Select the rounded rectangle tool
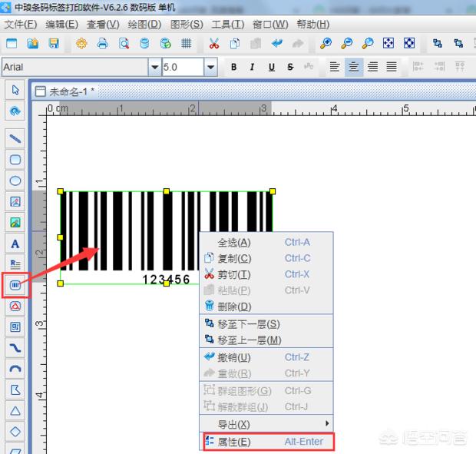 coord(15,160)
